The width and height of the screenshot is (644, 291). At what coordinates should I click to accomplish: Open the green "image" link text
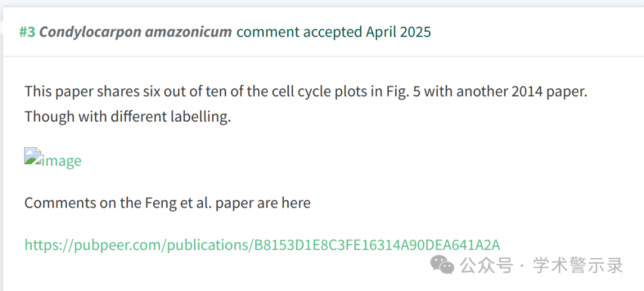[x=61, y=160]
